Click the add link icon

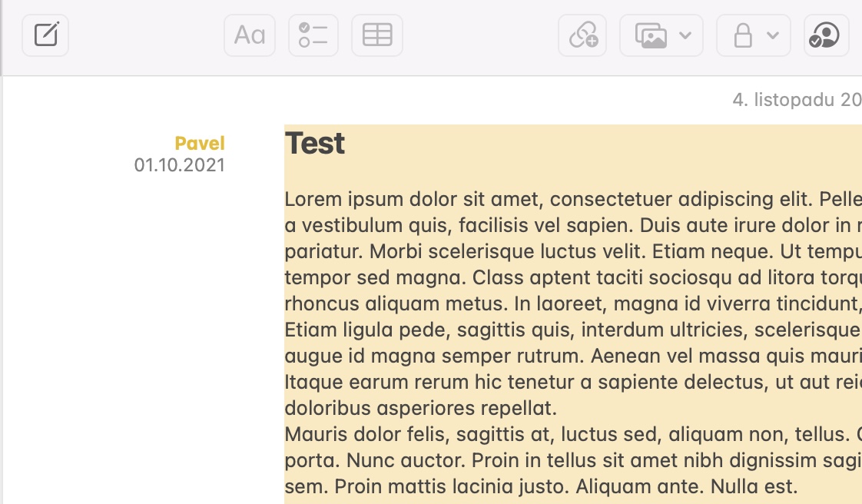(x=582, y=35)
